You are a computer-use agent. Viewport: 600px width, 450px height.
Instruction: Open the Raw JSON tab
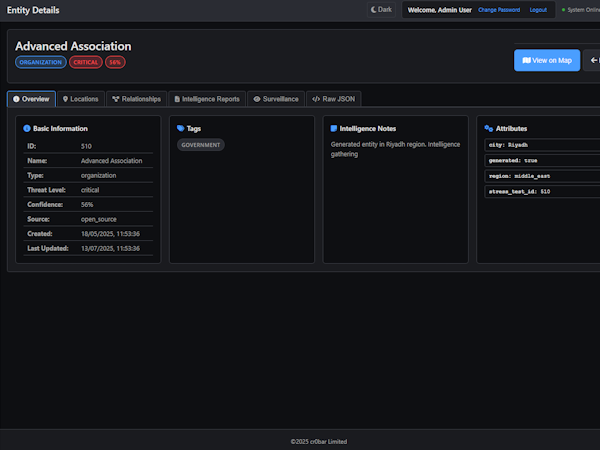pyautogui.click(x=334, y=99)
